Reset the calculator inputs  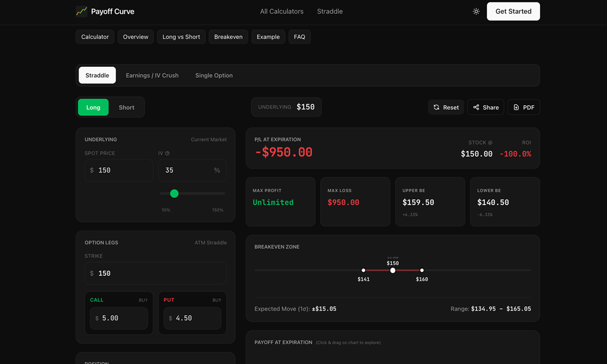(x=446, y=107)
